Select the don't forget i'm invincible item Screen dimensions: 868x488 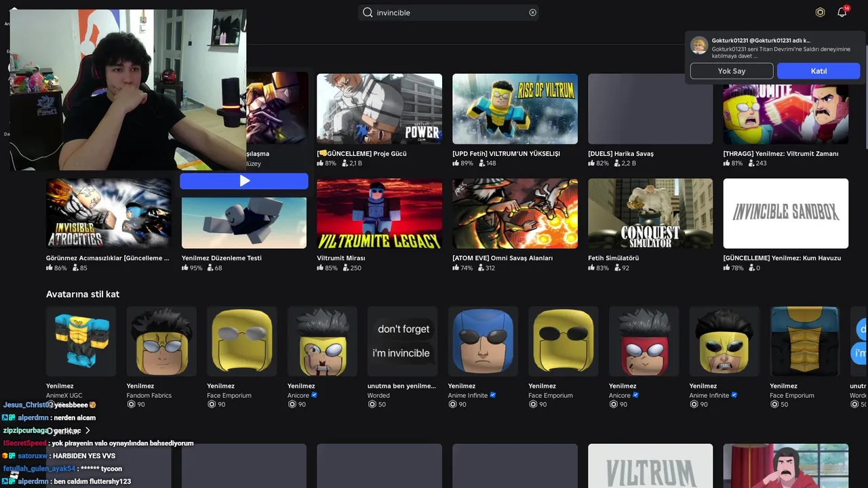[403, 341]
